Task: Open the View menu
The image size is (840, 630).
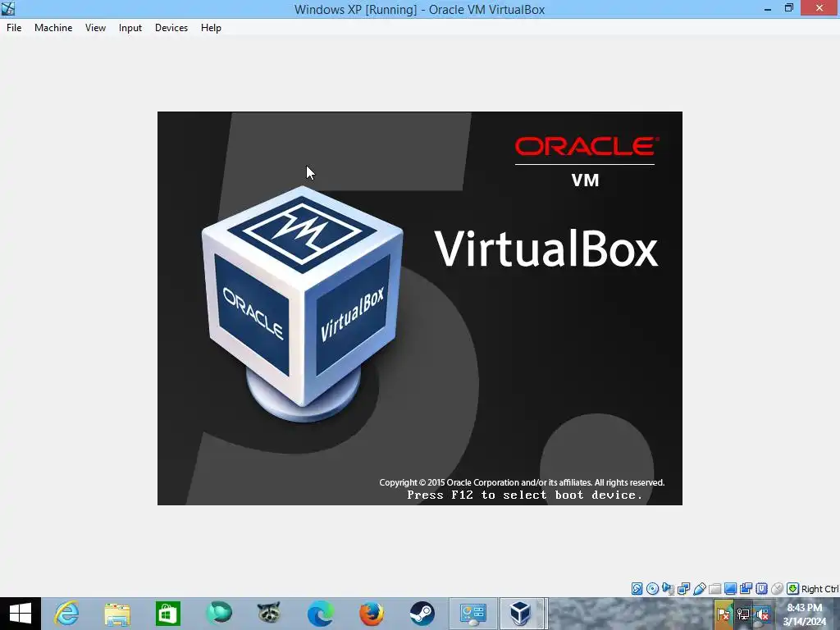Action: coord(95,28)
